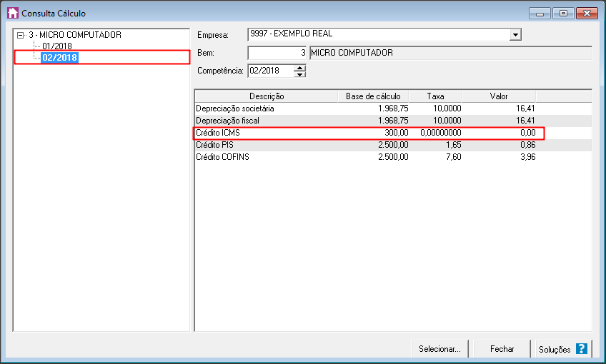Click the Base de cálculo column header

(373, 96)
